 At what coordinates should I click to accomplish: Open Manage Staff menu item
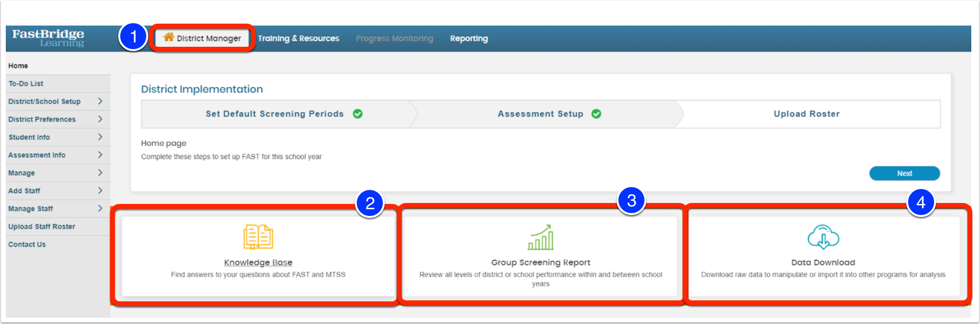(30, 208)
